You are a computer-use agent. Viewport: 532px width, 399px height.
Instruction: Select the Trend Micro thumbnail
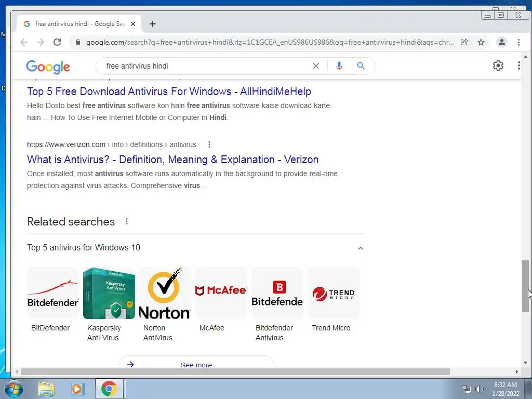click(333, 293)
